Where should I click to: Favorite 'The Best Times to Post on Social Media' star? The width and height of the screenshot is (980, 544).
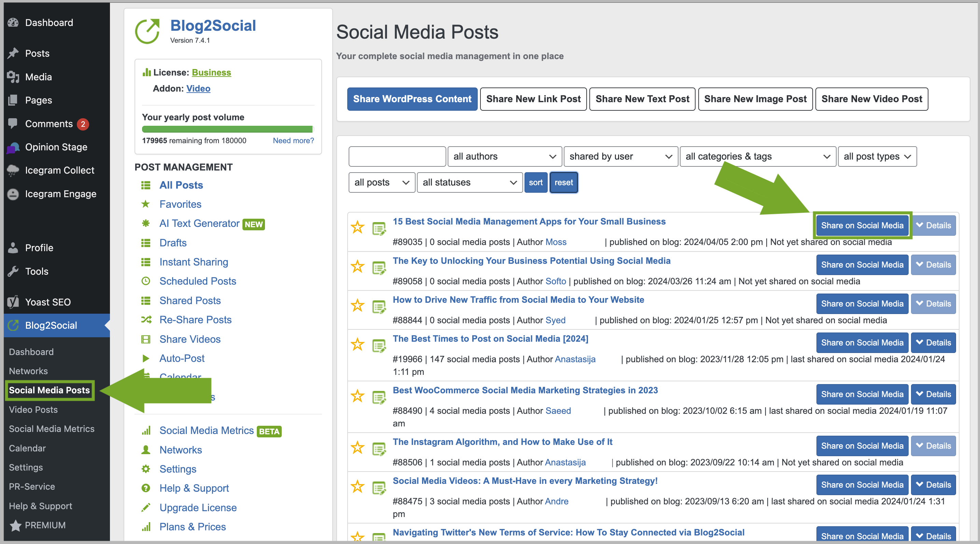(357, 345)
